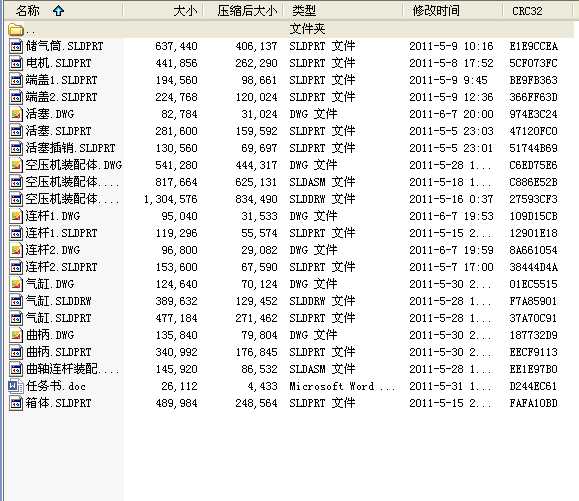This screenshot has width=579, height=501.
Task: Click icon of the 1,304,576-byte SLDDRW file
Action: click(16, 199)
